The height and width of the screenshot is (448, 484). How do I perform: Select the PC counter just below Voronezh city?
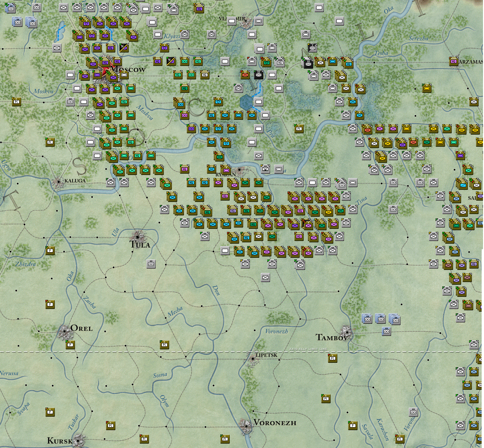(225, 439)
